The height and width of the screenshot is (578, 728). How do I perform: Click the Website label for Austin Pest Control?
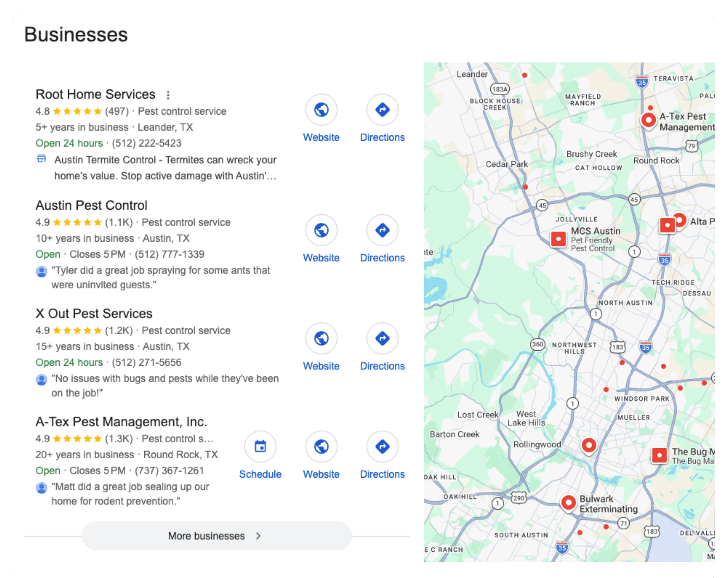click(321, 258)
